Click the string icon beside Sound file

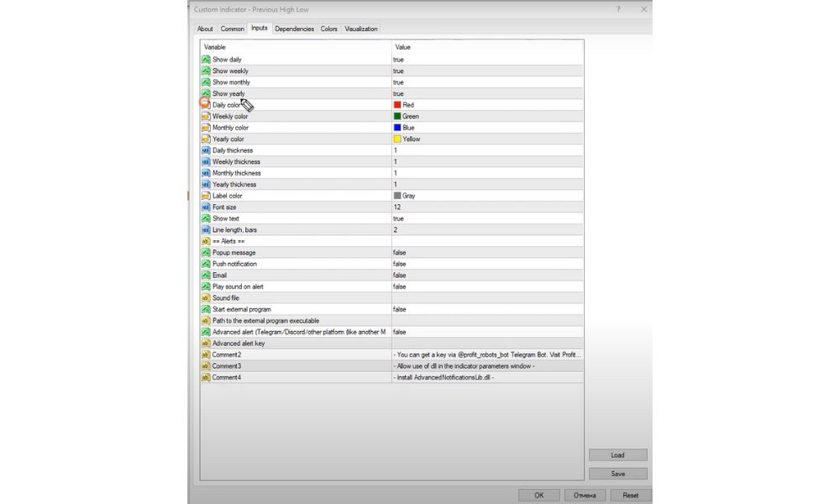coord(206,298)
